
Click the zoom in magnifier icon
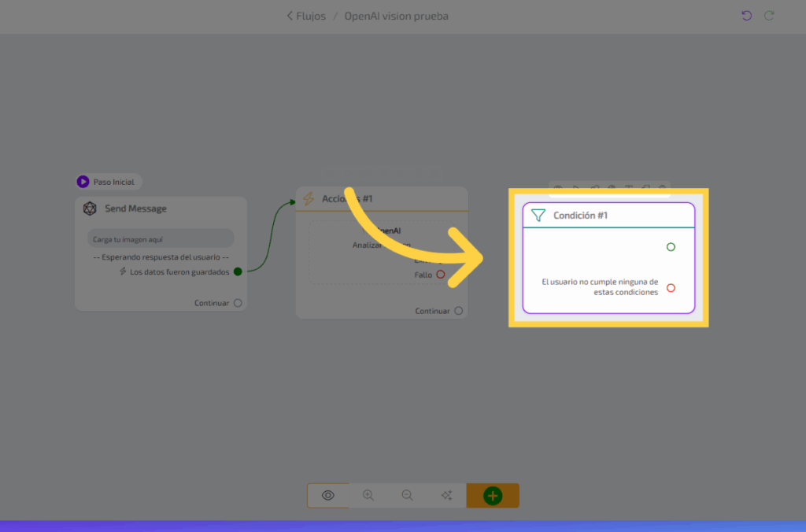(368, 495)
